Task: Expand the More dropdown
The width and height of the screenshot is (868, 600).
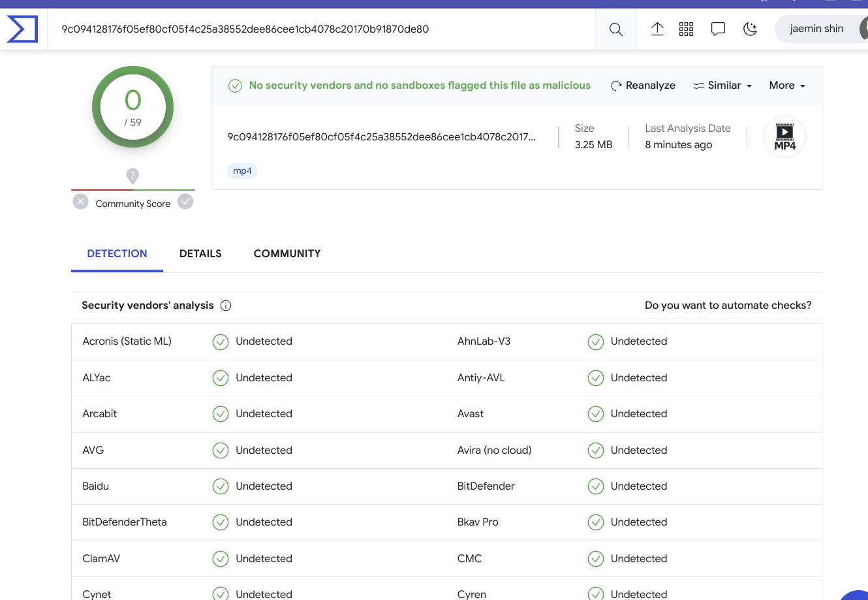Action: [787, 86]
